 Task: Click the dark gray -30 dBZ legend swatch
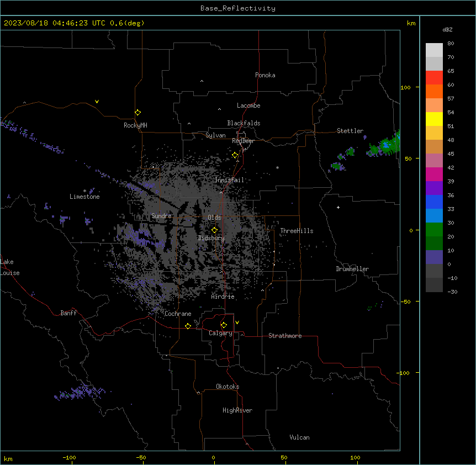point(434,285)
